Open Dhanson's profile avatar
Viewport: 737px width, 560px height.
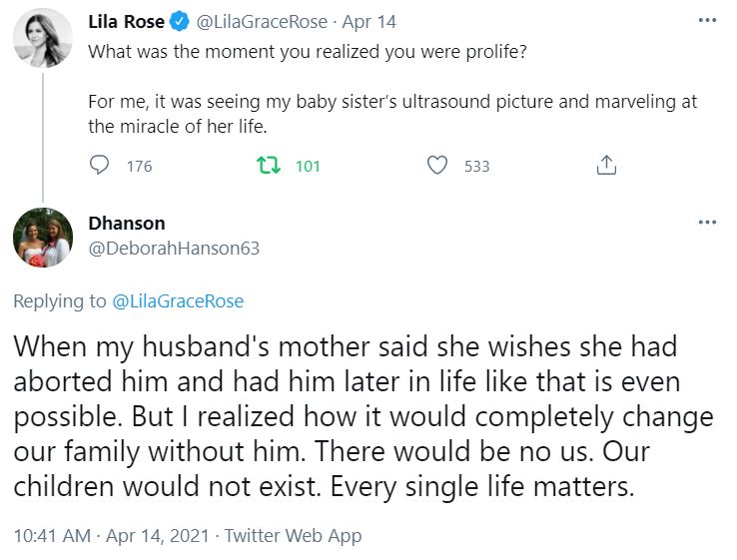coord(42,238)
